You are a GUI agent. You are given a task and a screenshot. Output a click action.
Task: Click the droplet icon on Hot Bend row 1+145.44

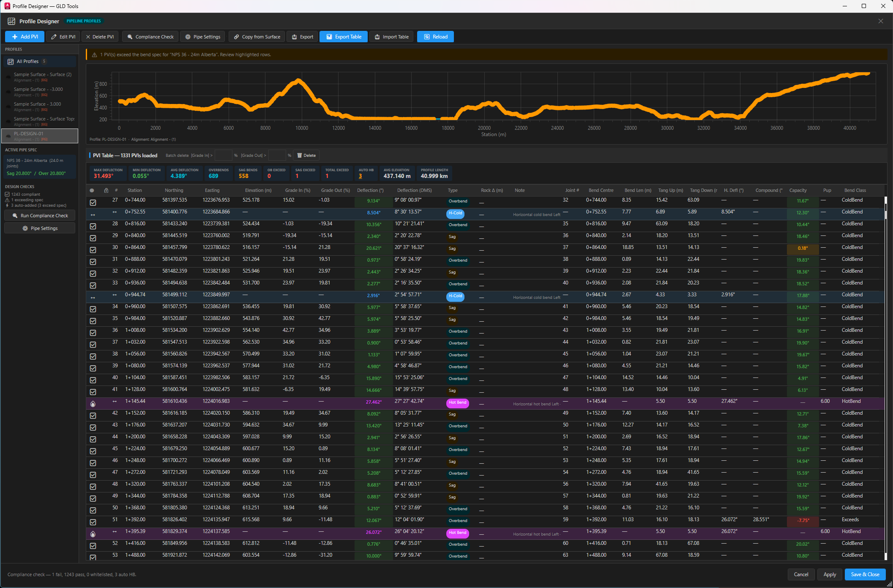[x=93, y=403]
